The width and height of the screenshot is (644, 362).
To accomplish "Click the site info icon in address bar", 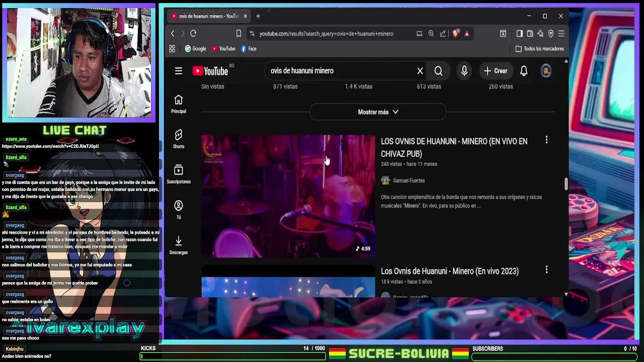I will tap(252, 34).
